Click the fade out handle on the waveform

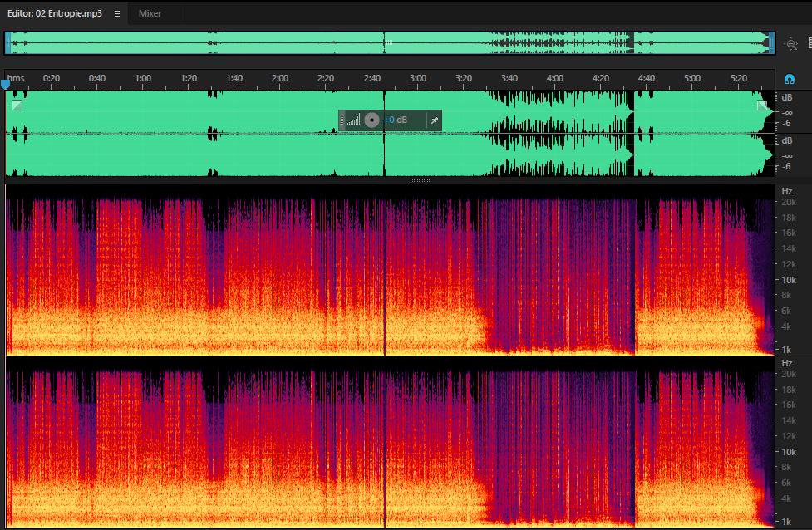tap(762, 106)
